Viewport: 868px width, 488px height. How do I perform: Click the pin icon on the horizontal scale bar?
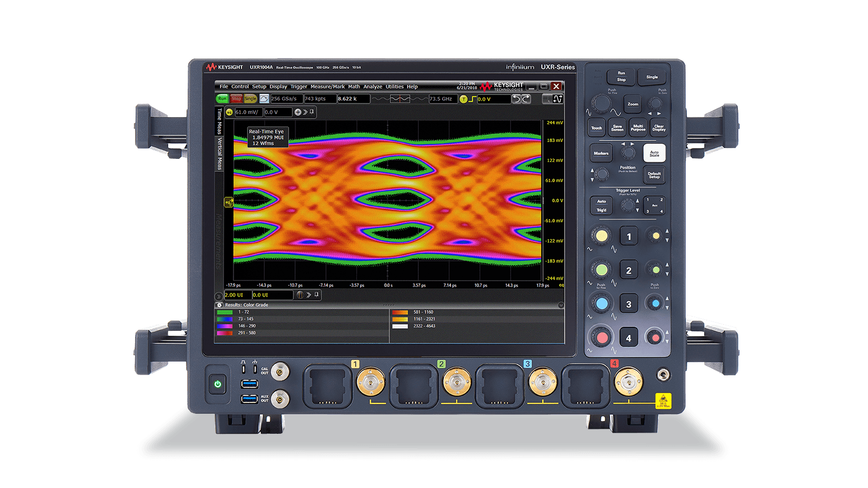click(316, 295)
